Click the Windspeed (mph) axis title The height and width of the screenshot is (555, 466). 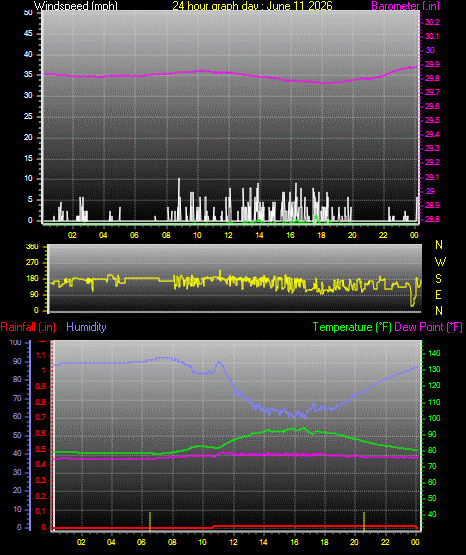(76, 6)
